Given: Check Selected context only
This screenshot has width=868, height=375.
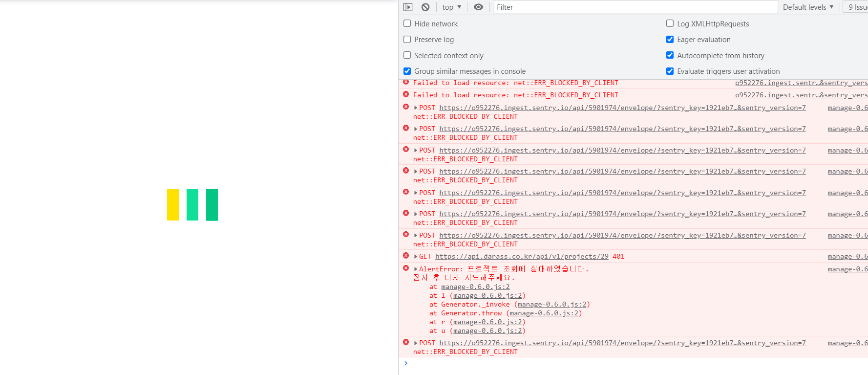Looking at the screenshot, I should (x=407, y=55).
